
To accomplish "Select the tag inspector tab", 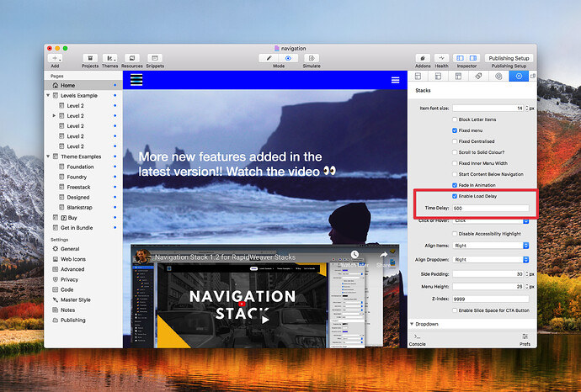I will coord(479,76).
